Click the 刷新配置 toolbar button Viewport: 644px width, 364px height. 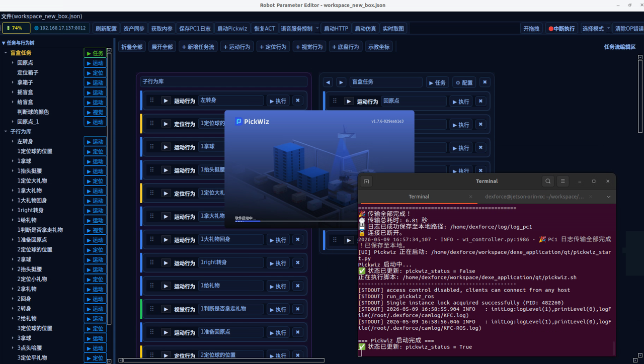106,29
